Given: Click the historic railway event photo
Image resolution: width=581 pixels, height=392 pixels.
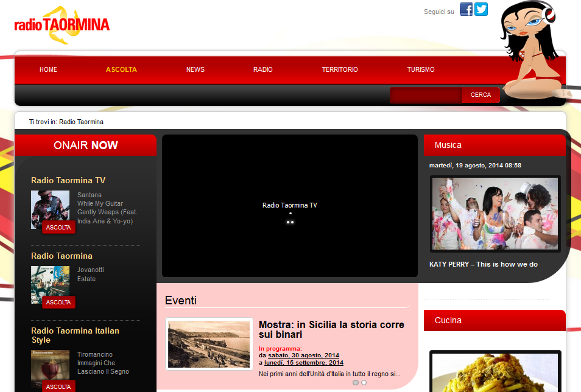Looking at the screenshot, I should point(209,344).
